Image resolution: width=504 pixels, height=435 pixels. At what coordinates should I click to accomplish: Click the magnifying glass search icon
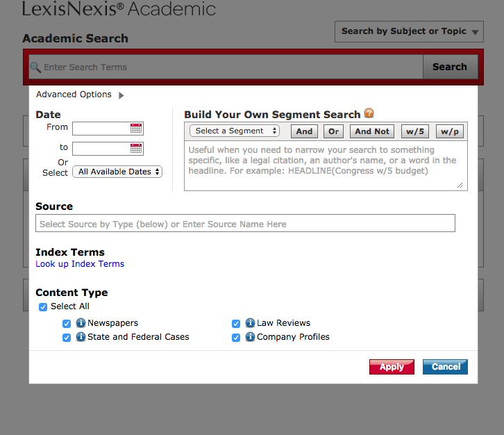point(35,67)
